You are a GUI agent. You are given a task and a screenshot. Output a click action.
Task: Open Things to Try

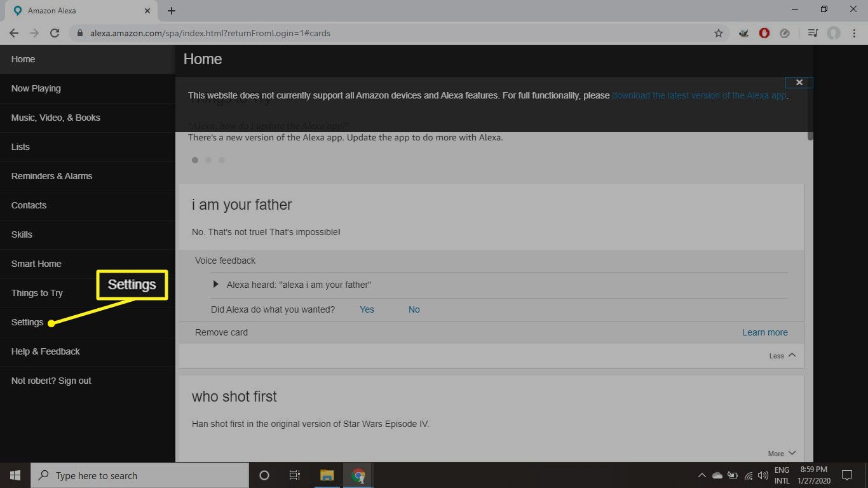(87, 293)
